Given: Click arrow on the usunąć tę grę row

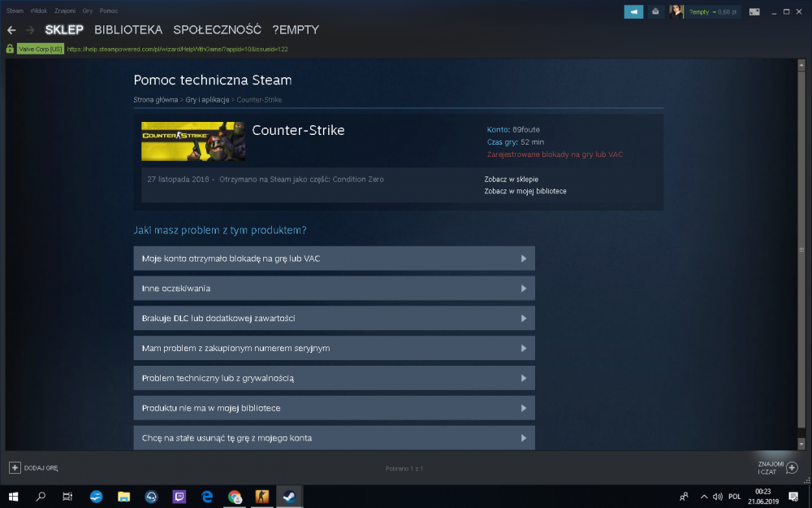Looking at the screenshot, I should point(524,438).
